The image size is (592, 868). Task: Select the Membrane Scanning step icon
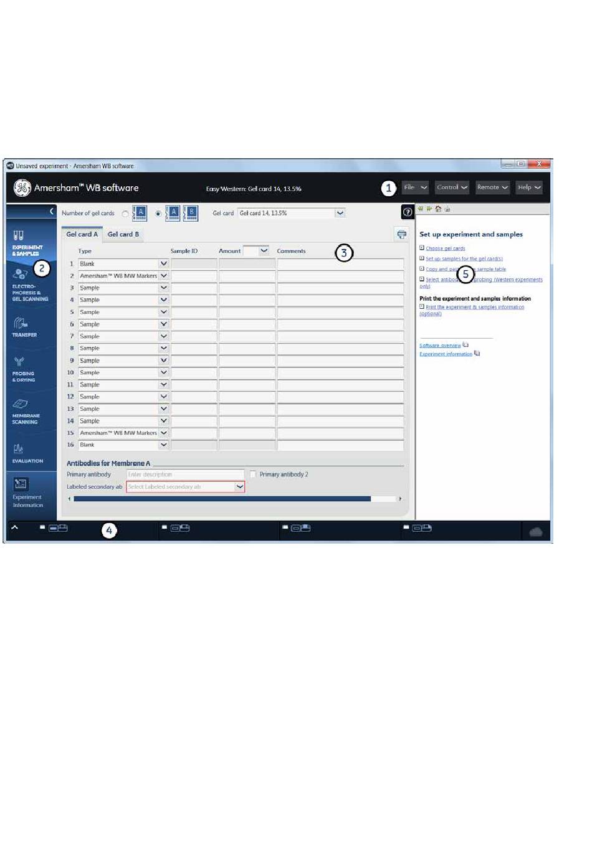tap(20, 404)
